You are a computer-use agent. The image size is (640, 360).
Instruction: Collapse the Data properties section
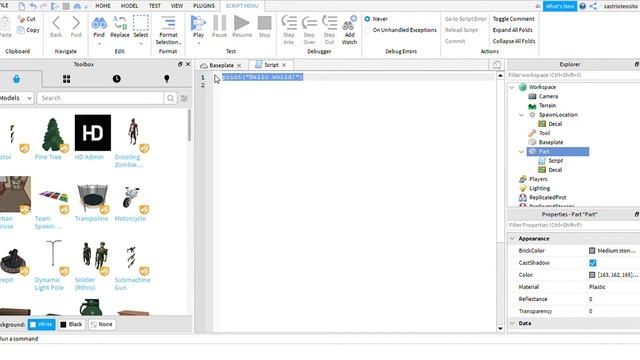[x=512, y=323]
